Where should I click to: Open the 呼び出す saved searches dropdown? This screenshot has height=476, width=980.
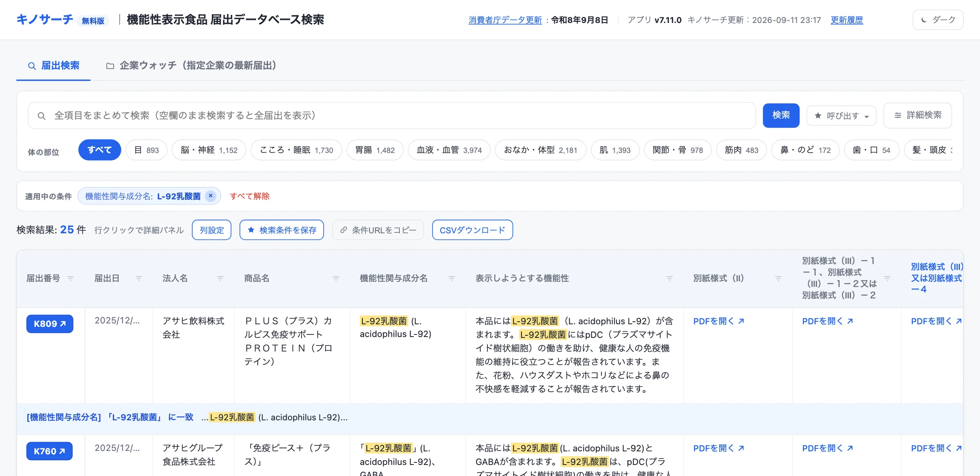[841, 116]
